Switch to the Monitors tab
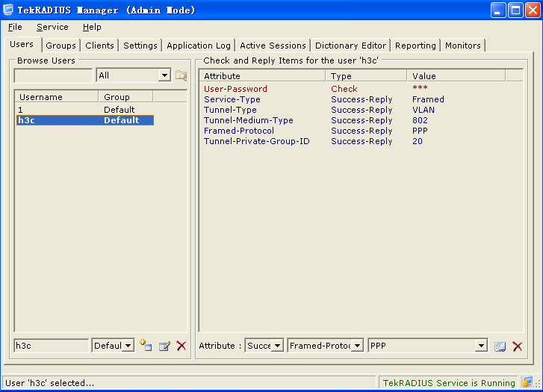The image size is (543, 392). tap(463, 46)
